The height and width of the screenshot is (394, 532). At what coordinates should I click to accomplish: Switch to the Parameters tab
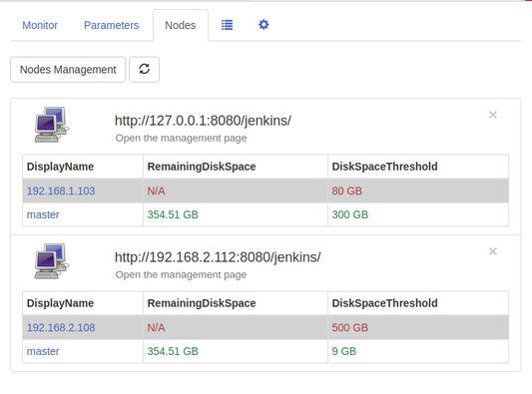click(111, 25)
